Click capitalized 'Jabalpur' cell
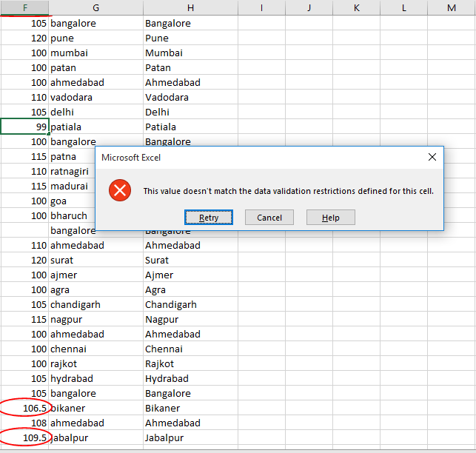The height and width of the screenshot is (453, 476). (x=190, y=437)
